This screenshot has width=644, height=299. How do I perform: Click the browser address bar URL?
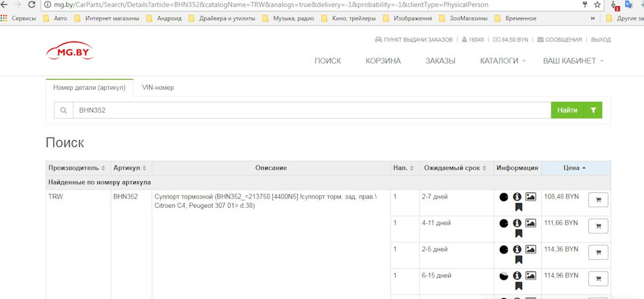click(271, 5)
